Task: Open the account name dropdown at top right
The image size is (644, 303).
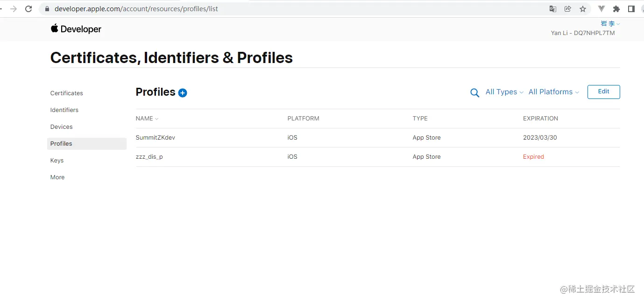Action: (x=610, y=24)
